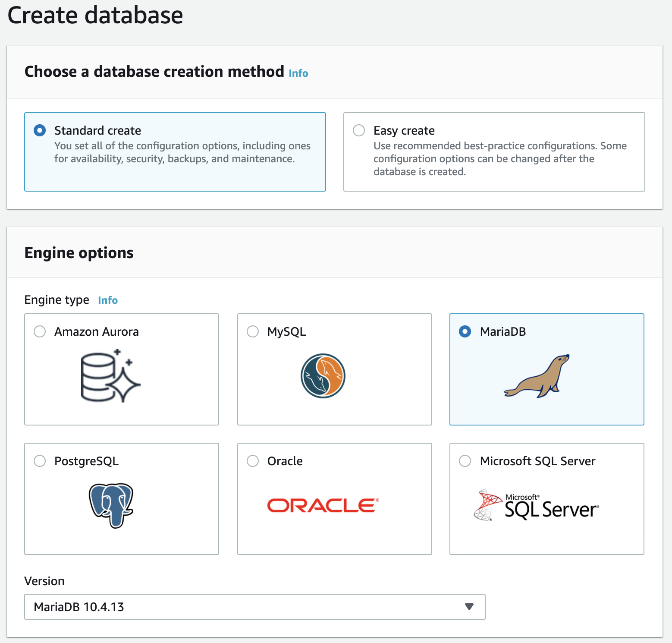Click the PostgreSQL elephant logo

(110, 505)
